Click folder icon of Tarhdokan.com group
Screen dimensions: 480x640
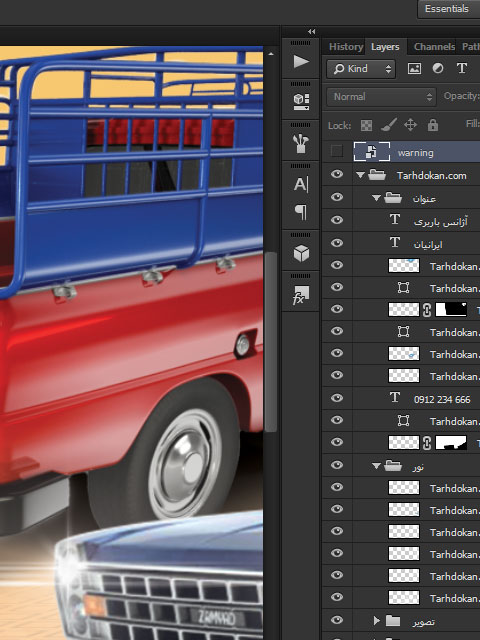point(377,175)
